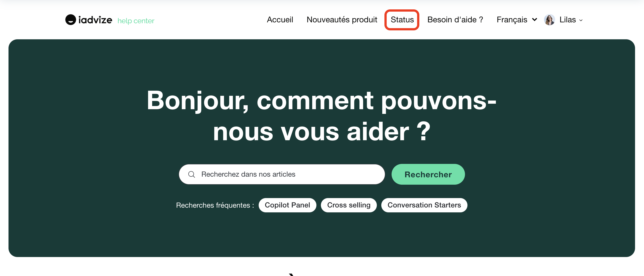Click the magnifying glass search icon
The image size is (644, 276).
pyautogui.click(x=192, y=174)
